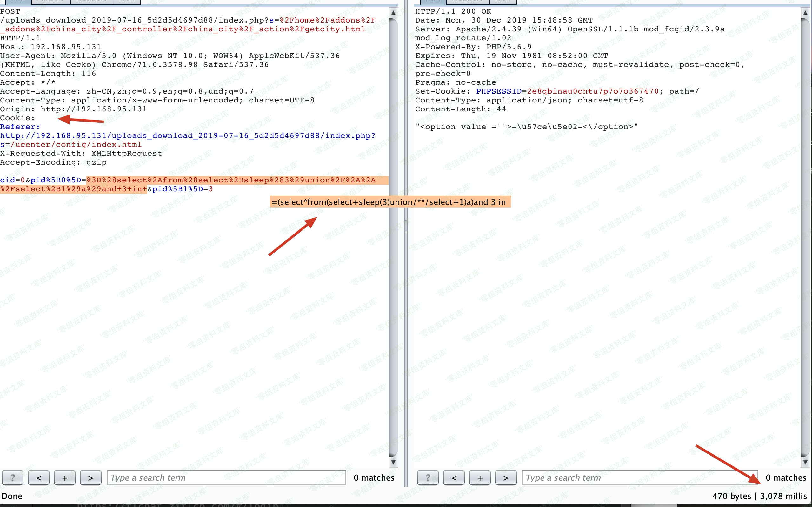812x507 pixels.
Task: Click the divider handle between request and response
Action: [x=406, y=225]
